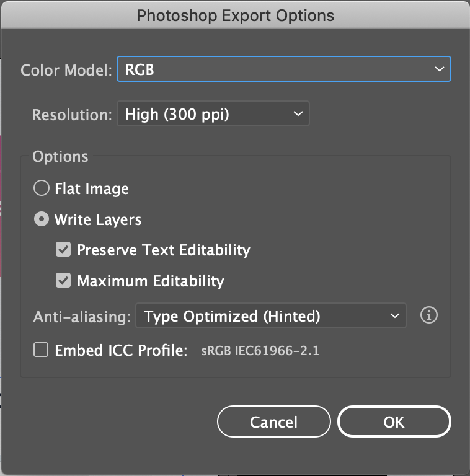Confirm export with the OK button
This screenshot has width=470, height=476.
tap(394, 422)
